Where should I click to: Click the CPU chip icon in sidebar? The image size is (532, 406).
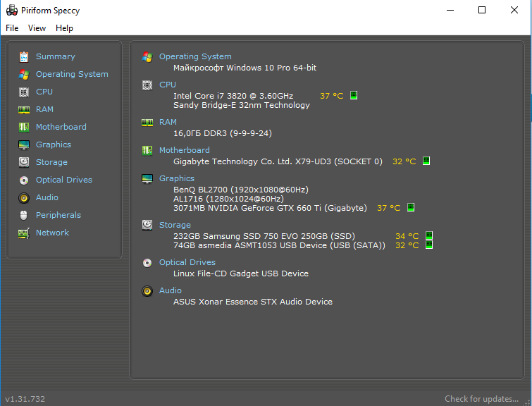point(24,92)
